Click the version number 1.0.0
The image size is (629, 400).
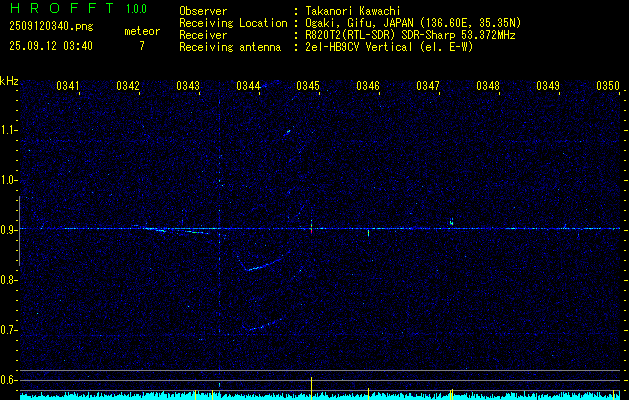pyautogui.click(x=136, y=9)
